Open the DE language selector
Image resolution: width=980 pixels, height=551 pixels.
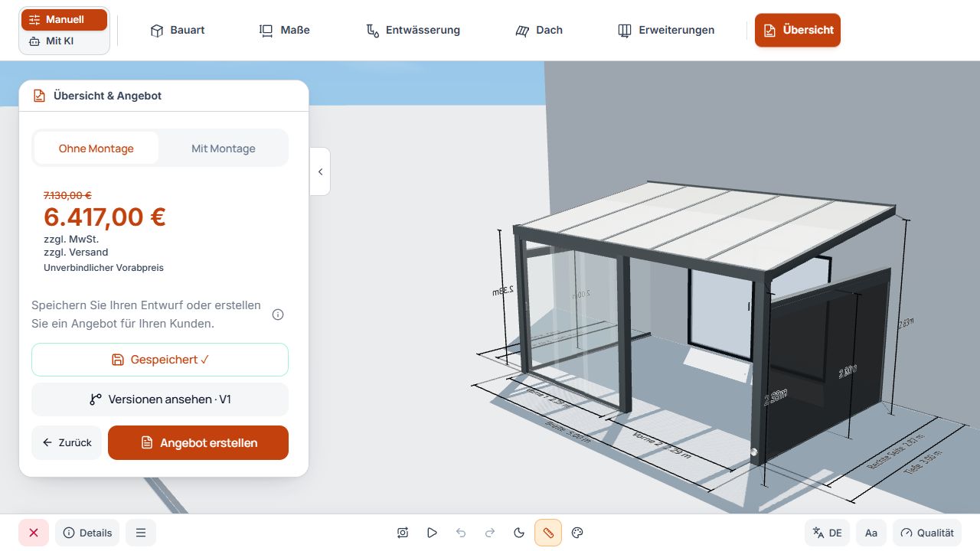point(828,533)
